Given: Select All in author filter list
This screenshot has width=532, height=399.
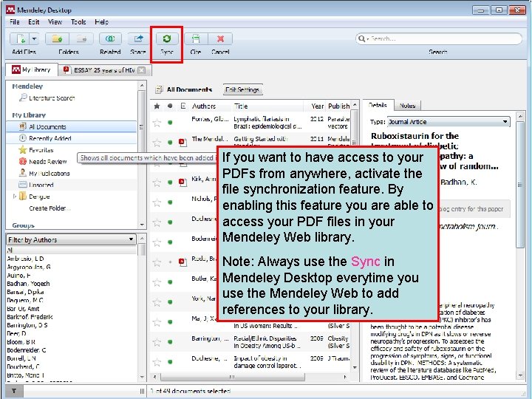Looking at the screenshot, I should tap(71, 250).
